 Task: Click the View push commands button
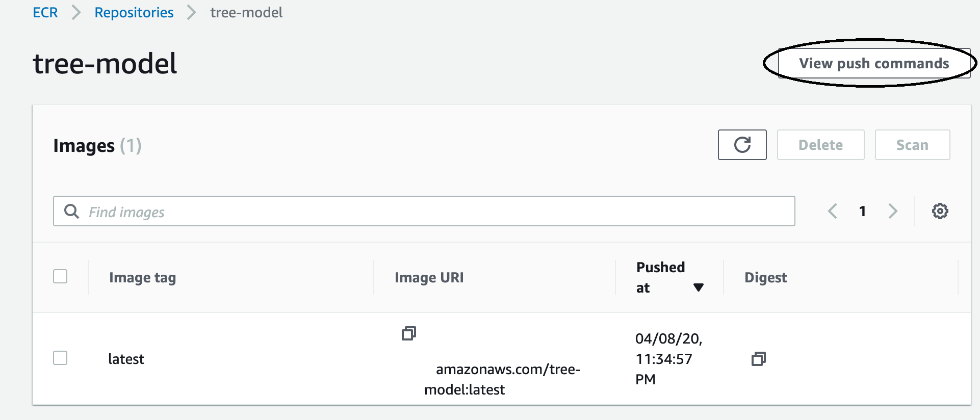pos(874,63)
